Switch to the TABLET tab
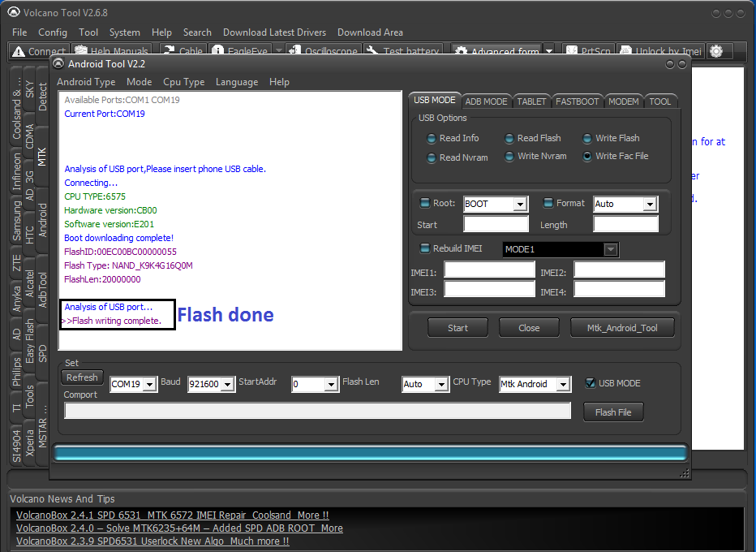 coord(531,101)
